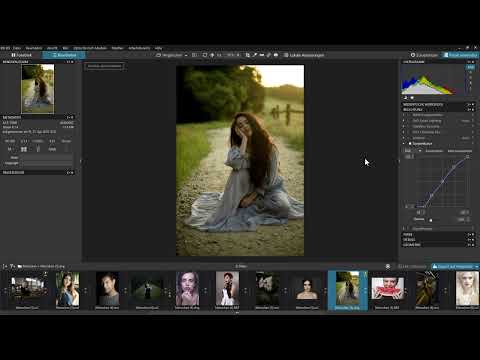Image resolution: width=480 pixels, height=360 pixels.
Task: Collapse the left panel using edge handle
Action: tap(81, 161)
